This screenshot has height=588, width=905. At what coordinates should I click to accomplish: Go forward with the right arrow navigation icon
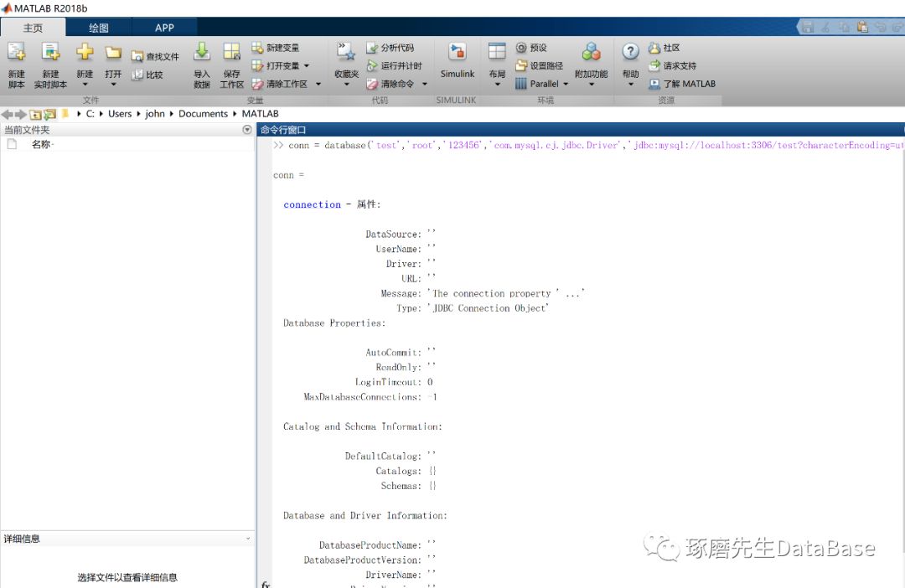click(x=20, y=114)
